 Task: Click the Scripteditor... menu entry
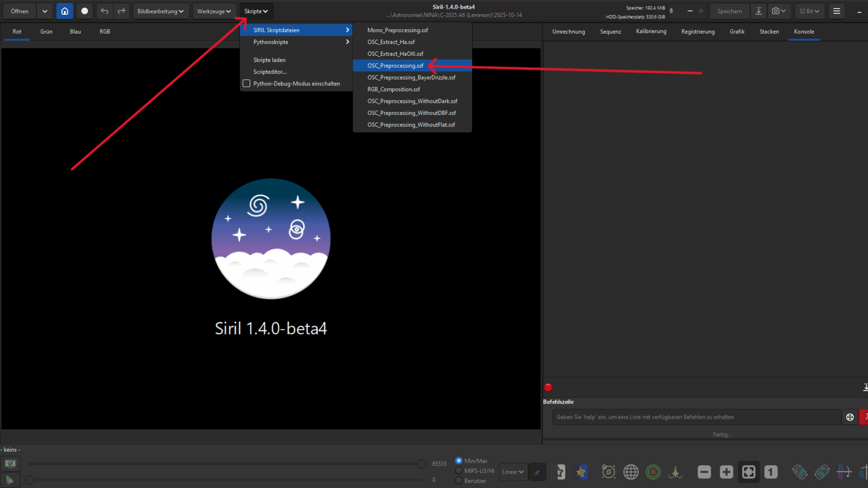point(270,72)
